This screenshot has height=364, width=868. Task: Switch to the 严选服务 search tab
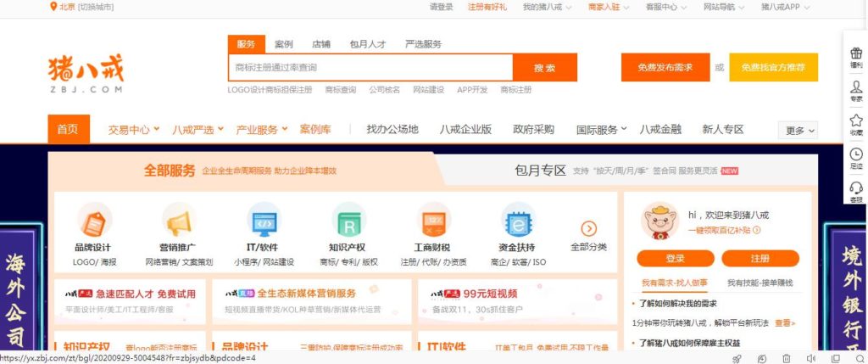coord(424,44)
